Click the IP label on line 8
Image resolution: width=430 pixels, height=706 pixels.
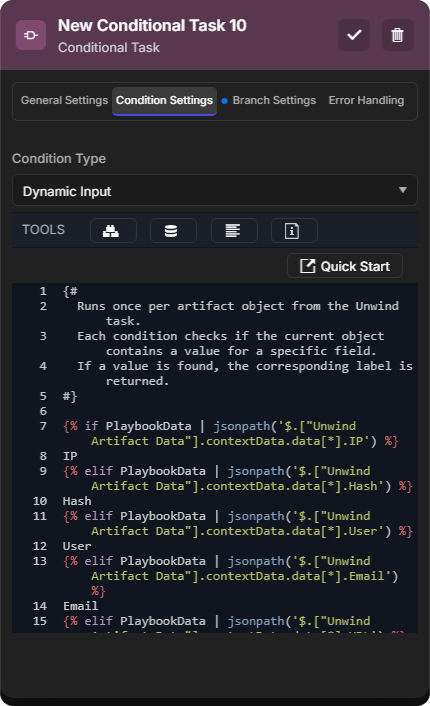pyautogui.click(x=70, y=456)
